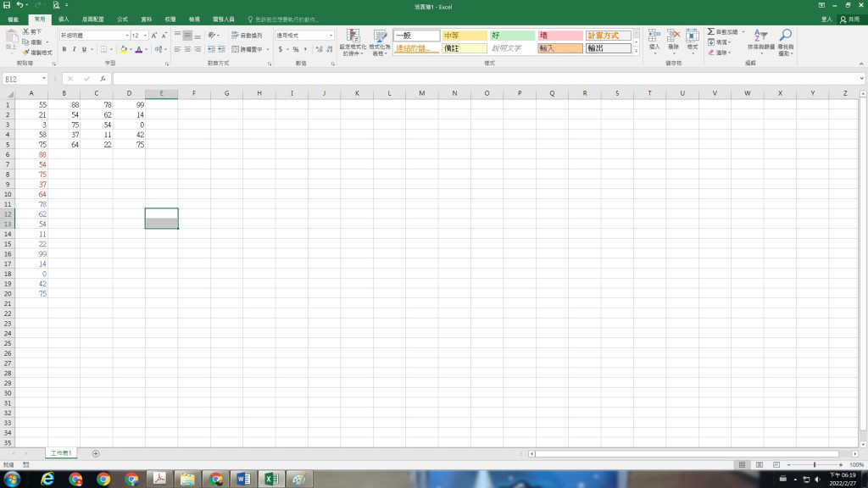
Task: Select the 工作表1 sheet tab
Action: pyautogui.click(x=61, y=453)
